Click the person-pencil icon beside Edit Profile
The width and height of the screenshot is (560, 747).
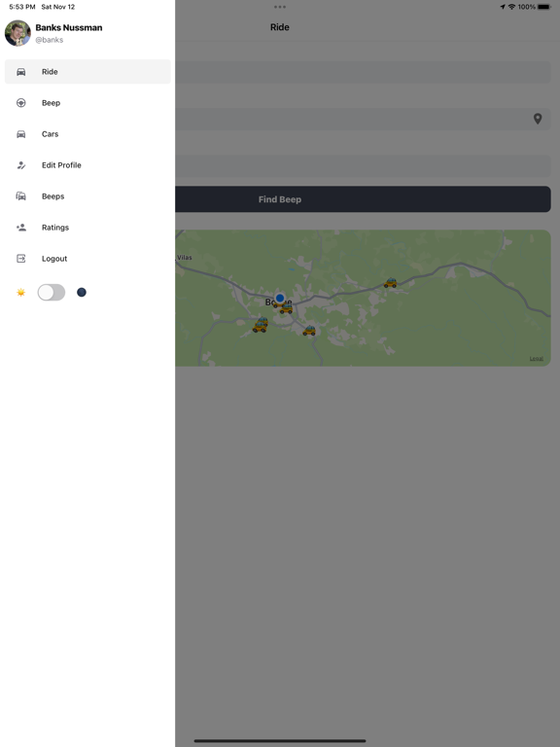[21, 165]
